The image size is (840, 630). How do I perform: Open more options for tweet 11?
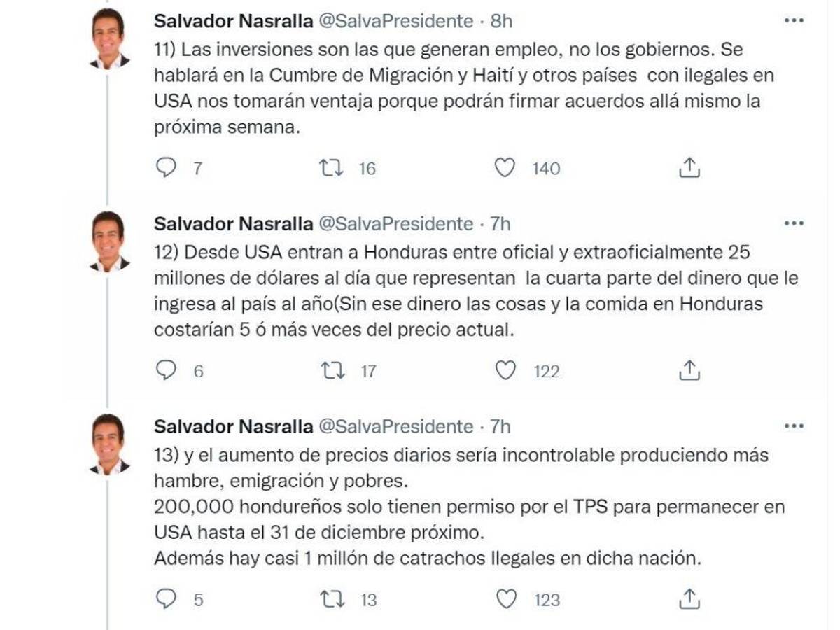pos(793,21)
